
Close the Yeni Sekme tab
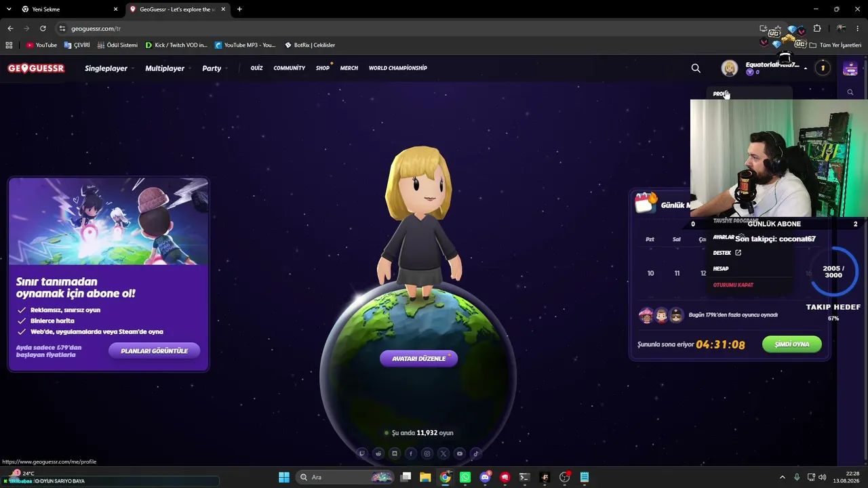coord(115,9)
